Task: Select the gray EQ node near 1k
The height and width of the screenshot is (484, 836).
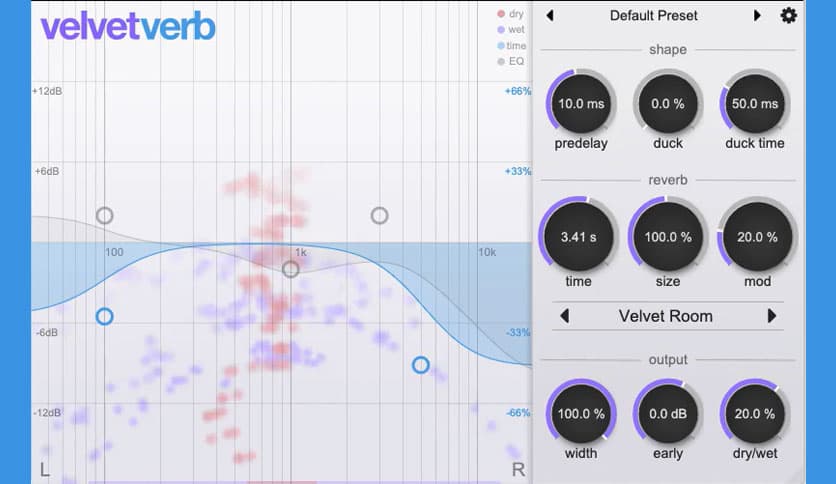Action: click(291, 269)
